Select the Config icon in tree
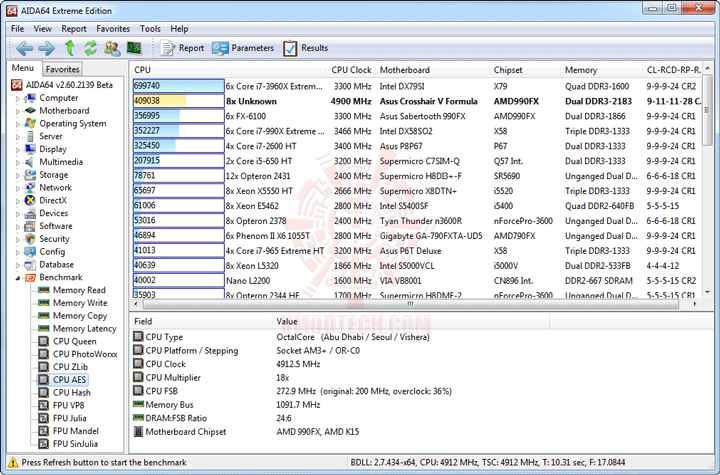 point(30,252)
